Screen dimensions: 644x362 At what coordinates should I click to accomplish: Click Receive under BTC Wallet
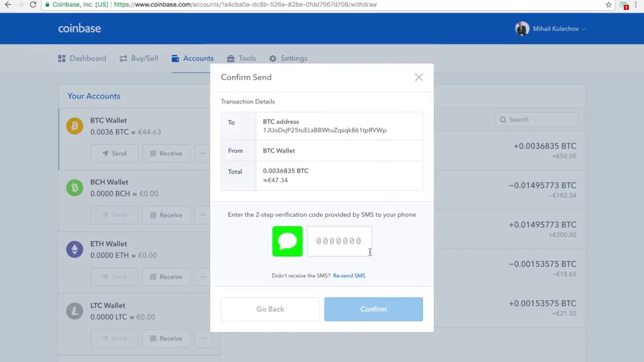[166, 153]
